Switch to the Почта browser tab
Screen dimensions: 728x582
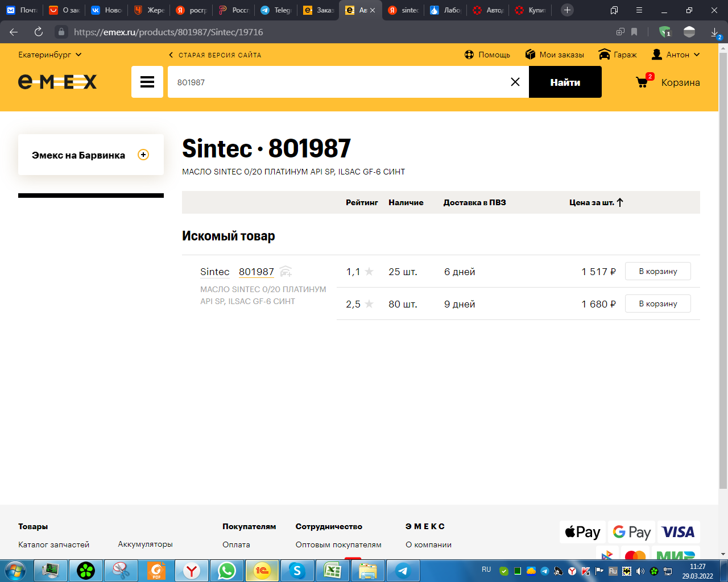coord(22,10)
